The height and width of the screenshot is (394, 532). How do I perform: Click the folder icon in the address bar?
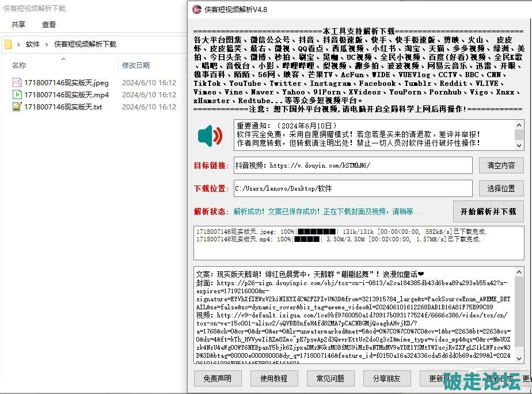pos(8,44)
